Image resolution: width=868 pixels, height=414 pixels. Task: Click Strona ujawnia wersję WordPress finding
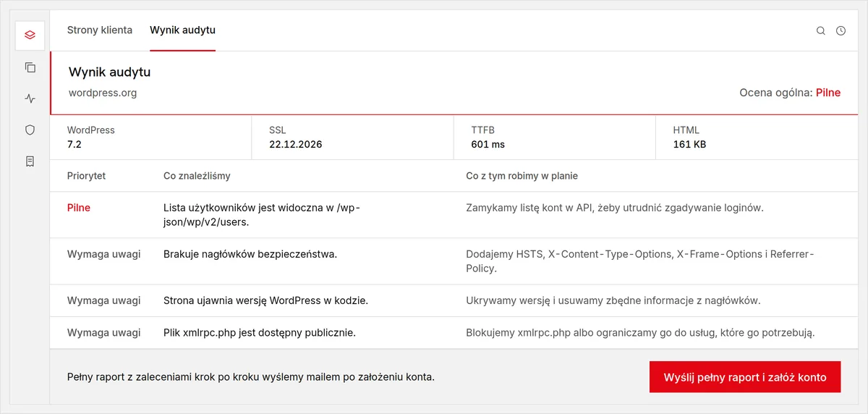(x=265, y=300)
